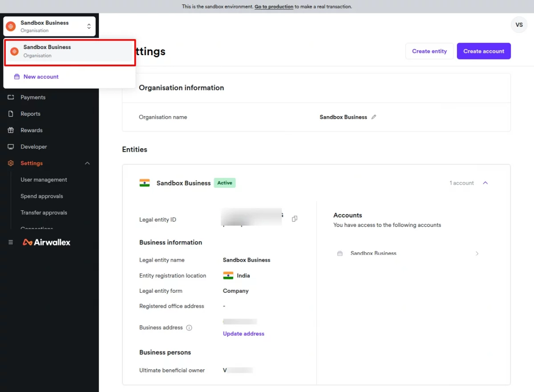534x392 pixels.
Task: Click New account in the dropdown
Action: pyautogui.click(x=41, y=77)
